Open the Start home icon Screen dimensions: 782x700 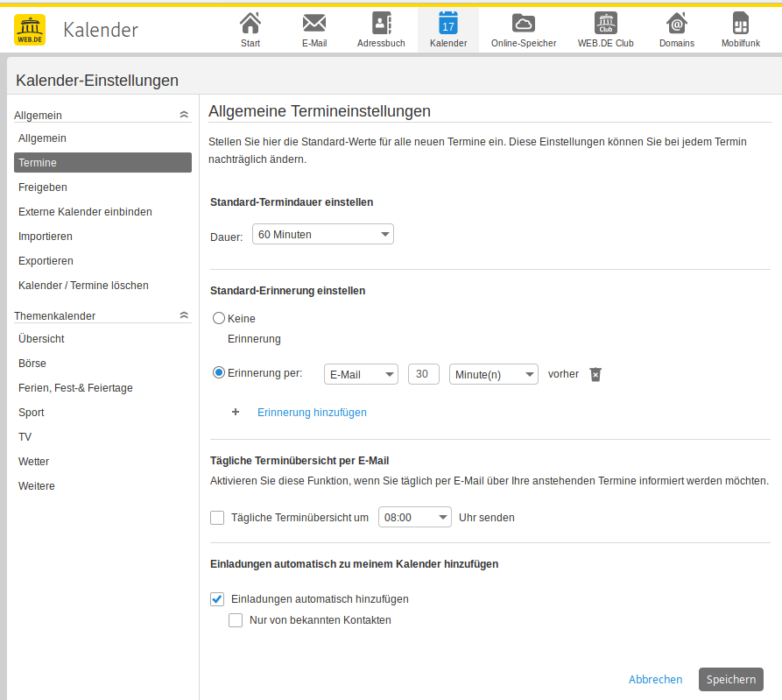pos(250,24)
